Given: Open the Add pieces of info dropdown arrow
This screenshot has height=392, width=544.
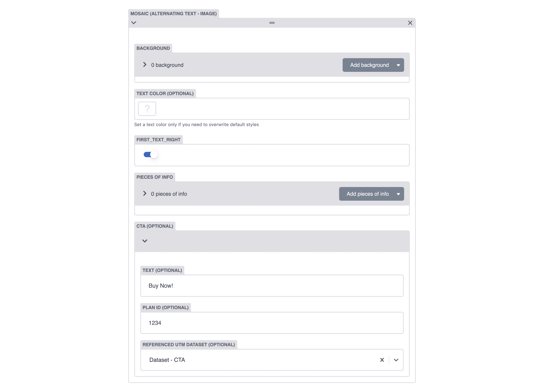Looking at the screenshot, I should (398, 194).
